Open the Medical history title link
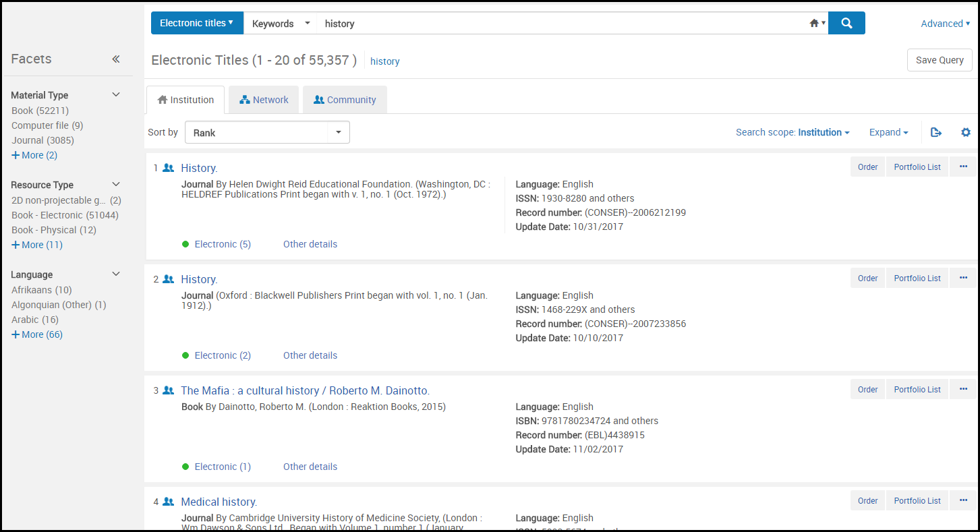This screenshot has height=532, width=980. click(x=219, y=502)
